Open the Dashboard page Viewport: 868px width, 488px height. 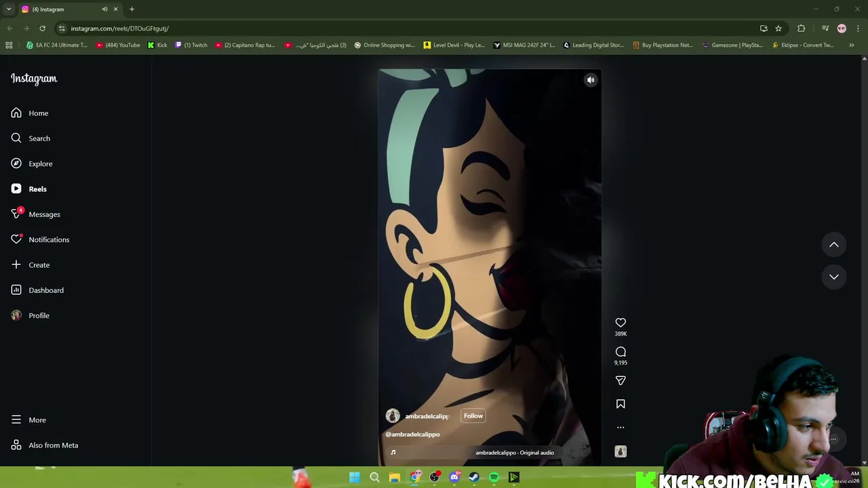[37, 290]
